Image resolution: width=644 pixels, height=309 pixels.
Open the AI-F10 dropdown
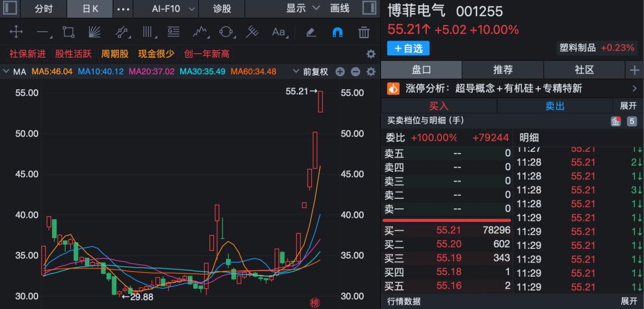pos(174,9)
